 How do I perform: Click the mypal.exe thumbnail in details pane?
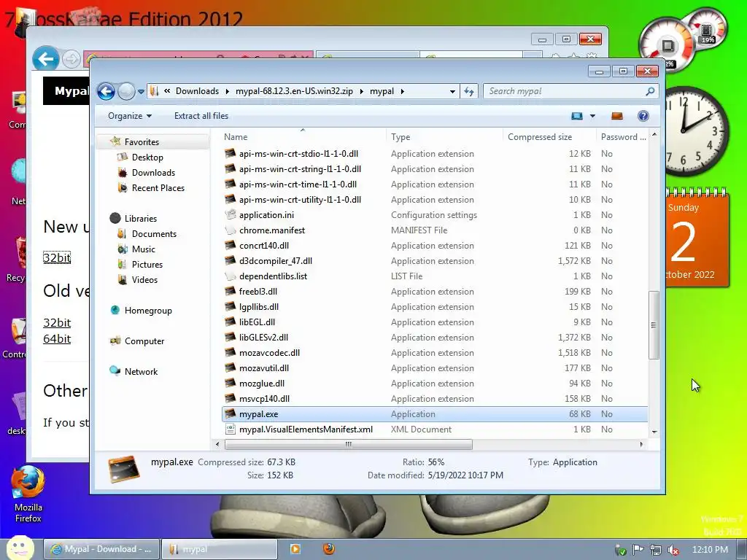coord(124,469)
